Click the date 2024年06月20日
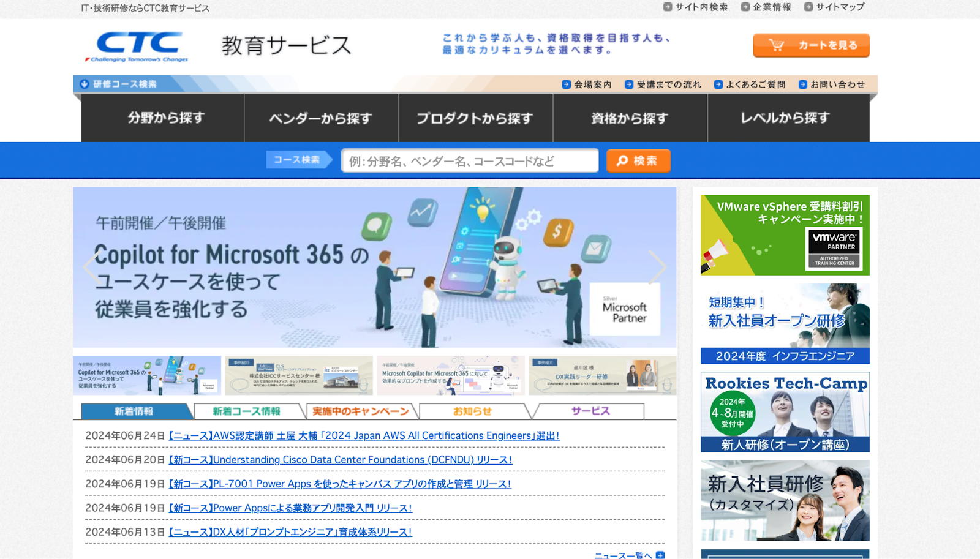This screenshot has height=559, width=980. click(125, 460)
